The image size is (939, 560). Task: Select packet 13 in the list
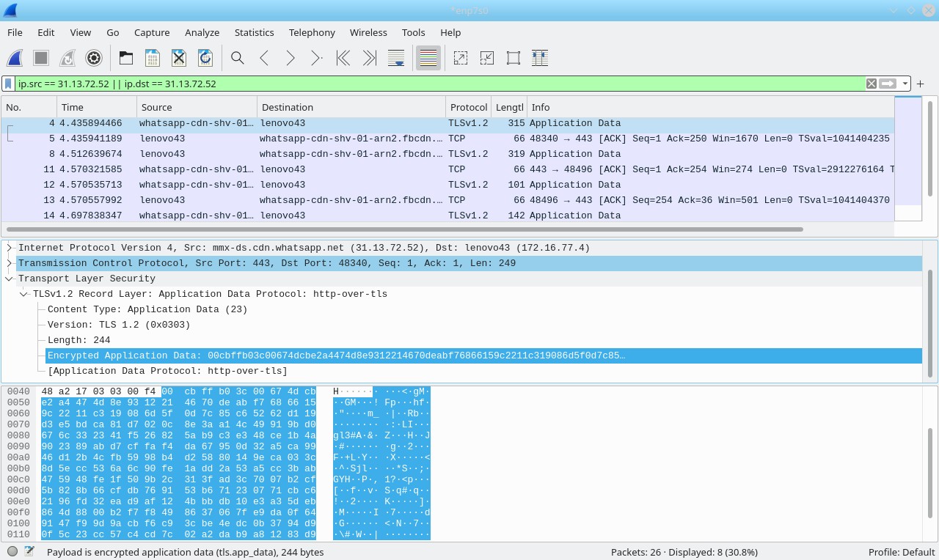[447, 200]
